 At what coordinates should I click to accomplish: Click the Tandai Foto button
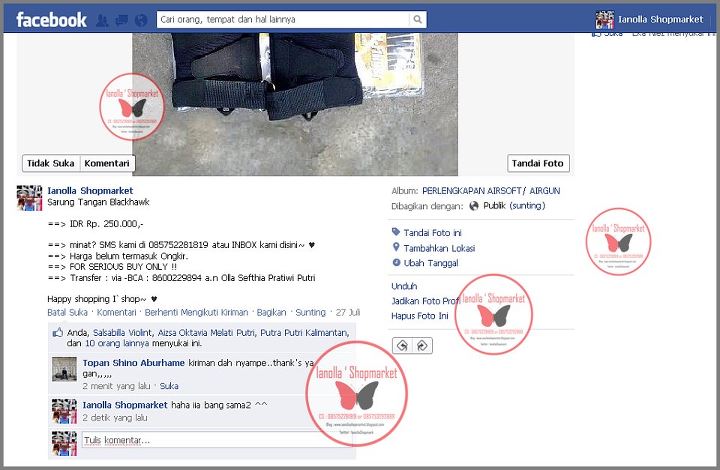pos(538,163)
